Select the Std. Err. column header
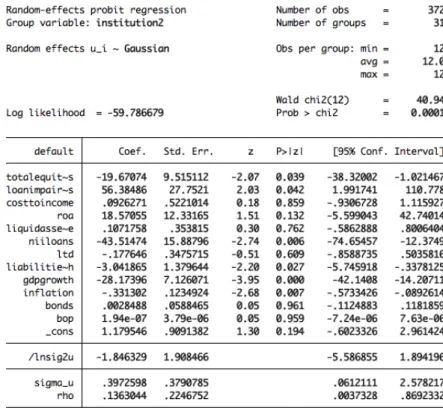This screenshot has width=443, height=408. (188, 152)
